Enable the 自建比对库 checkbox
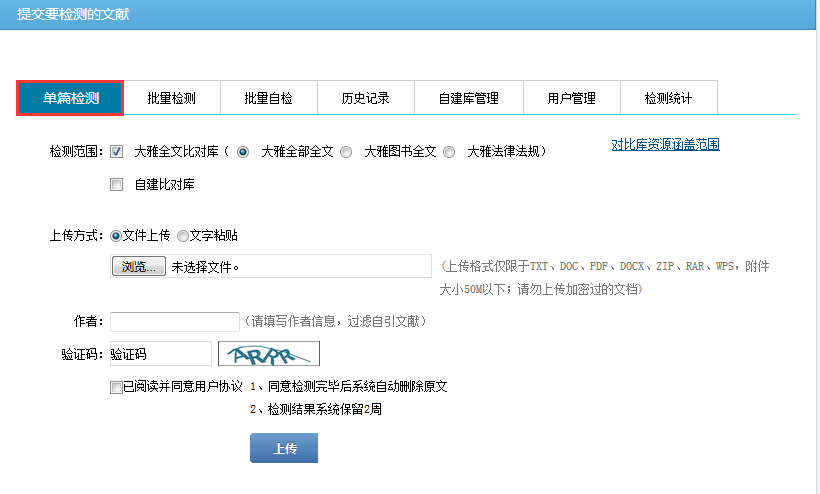 (117, 184)
